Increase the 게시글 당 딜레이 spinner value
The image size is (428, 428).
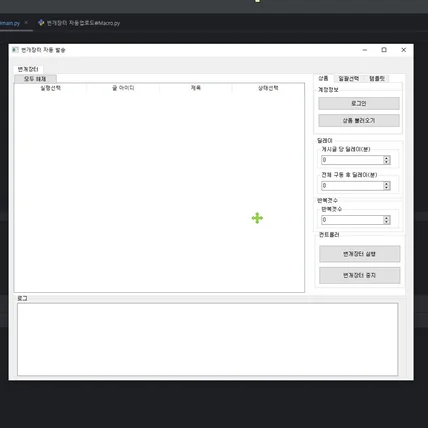[x=387, y=158]
